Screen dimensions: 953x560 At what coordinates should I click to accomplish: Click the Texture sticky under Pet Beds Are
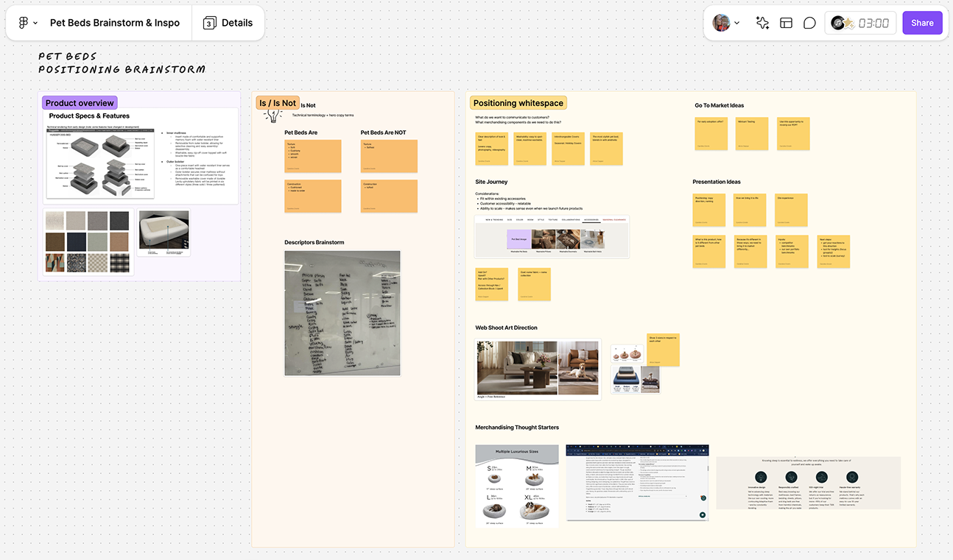(x=312, y=156)
